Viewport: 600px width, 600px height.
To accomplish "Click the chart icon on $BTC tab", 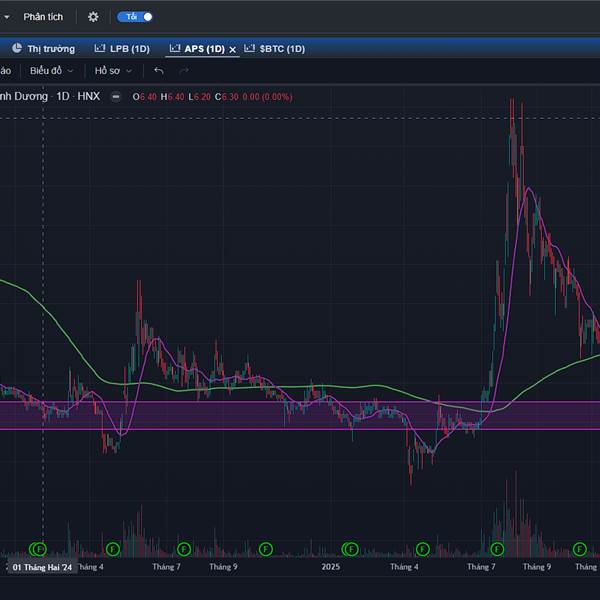I will pos(249,48).
